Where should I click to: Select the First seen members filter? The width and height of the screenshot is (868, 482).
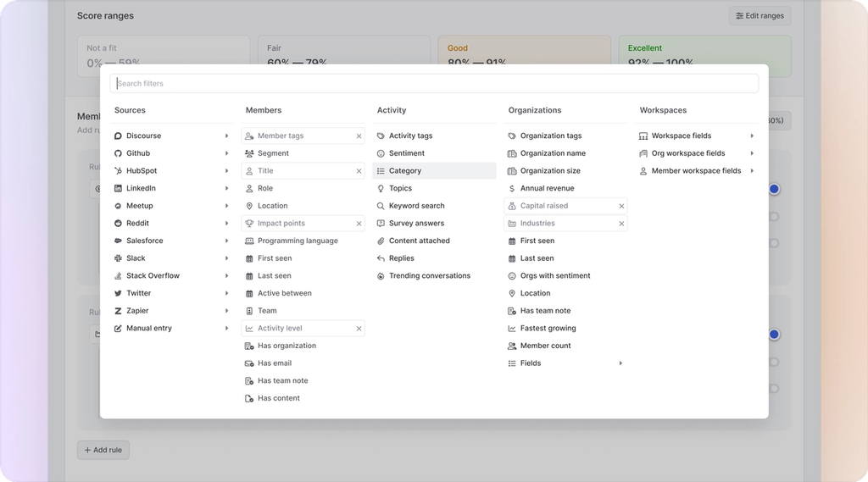pos(303,258)
